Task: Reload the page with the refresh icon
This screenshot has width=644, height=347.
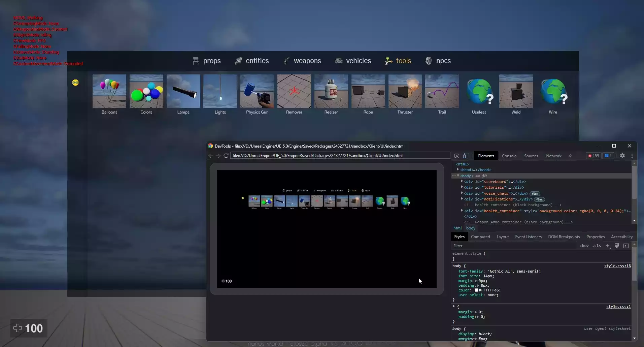Action: [x=226, y=156]
